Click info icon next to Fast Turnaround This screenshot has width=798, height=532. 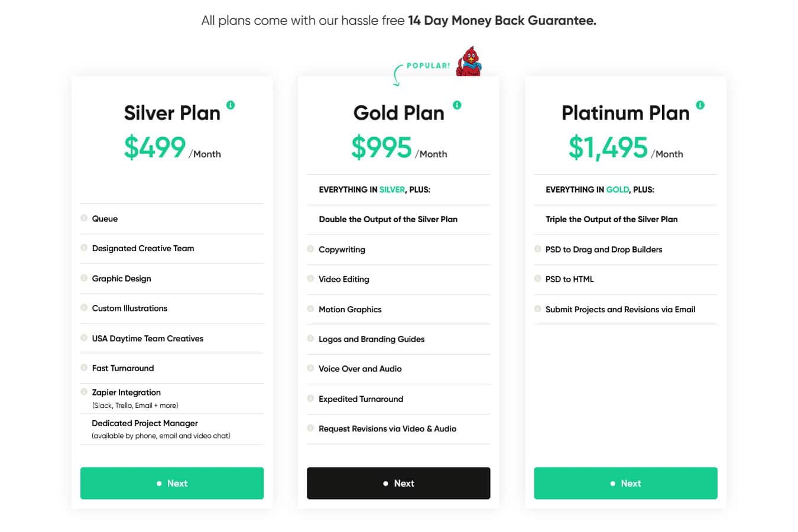tap(84, 368)
